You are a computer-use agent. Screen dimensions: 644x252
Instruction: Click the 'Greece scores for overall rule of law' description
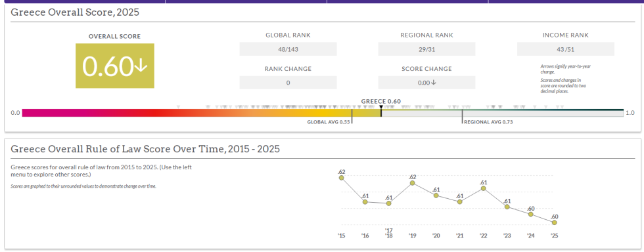point(101,171)
